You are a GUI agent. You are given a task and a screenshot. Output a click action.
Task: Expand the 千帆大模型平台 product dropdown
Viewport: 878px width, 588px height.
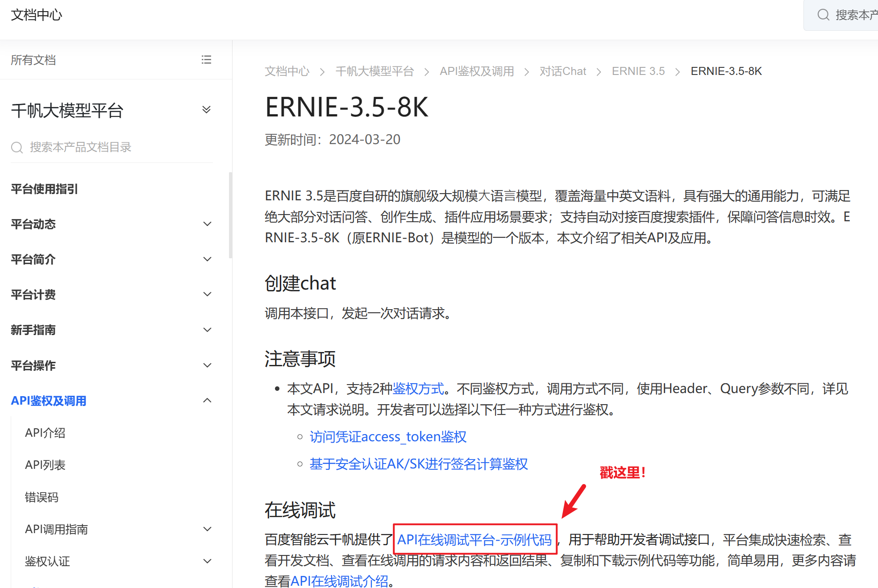click(206, 110)
